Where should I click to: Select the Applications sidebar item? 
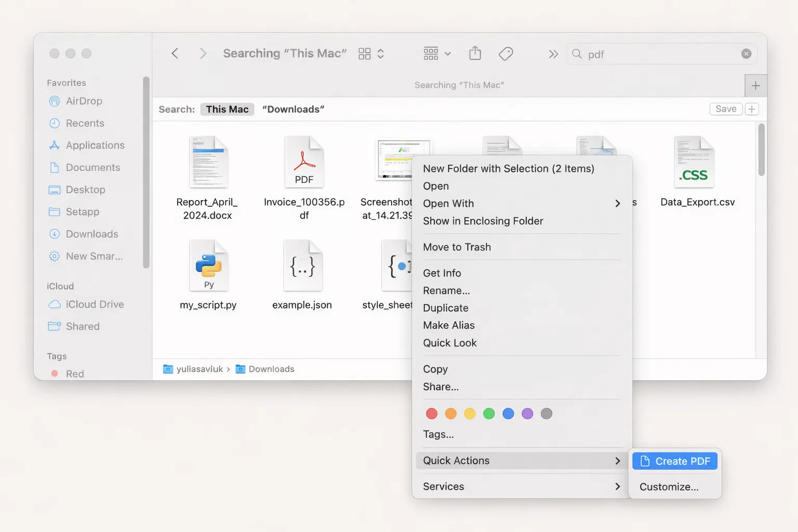pyautogui.click(x=95, y=145)
